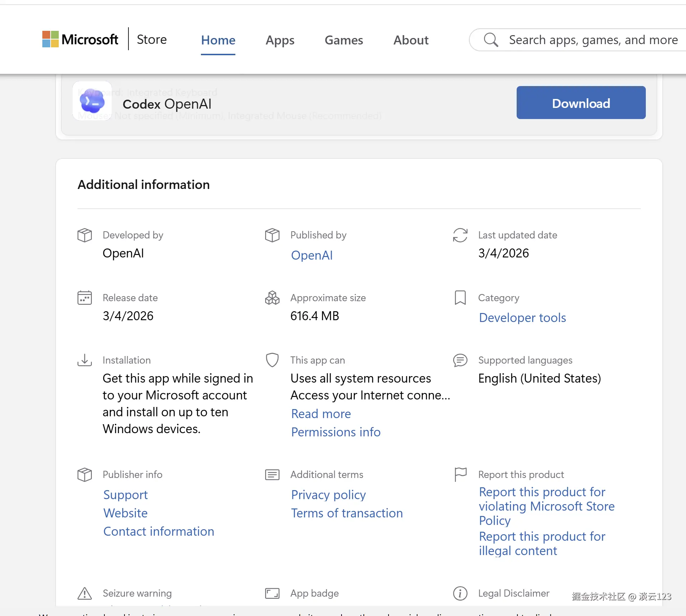Click the Last updated date refresh icon
686x616 pixels.
tap(460, 235)
